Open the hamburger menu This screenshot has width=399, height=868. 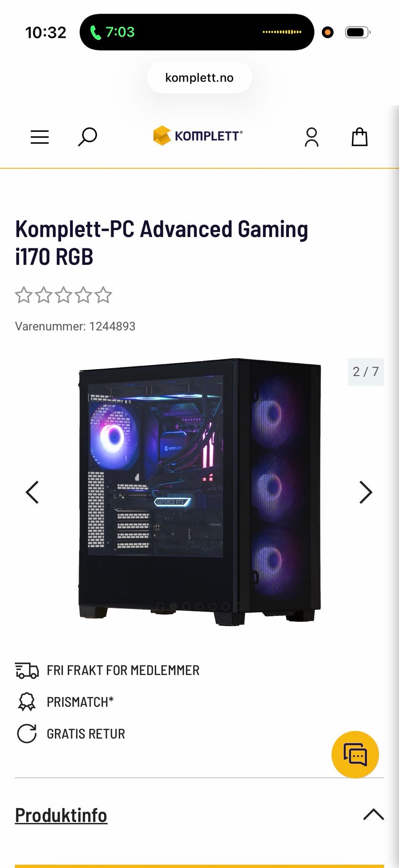(x=39, y=137)
